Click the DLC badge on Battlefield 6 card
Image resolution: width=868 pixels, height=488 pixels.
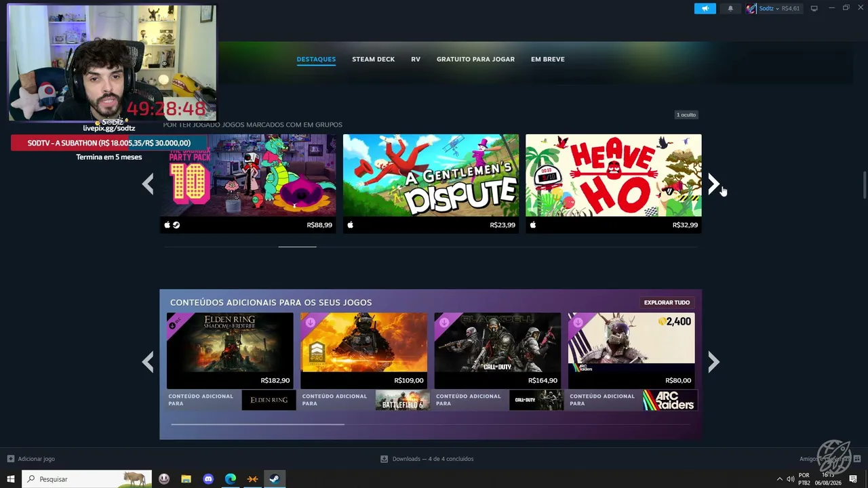point(309,322)
